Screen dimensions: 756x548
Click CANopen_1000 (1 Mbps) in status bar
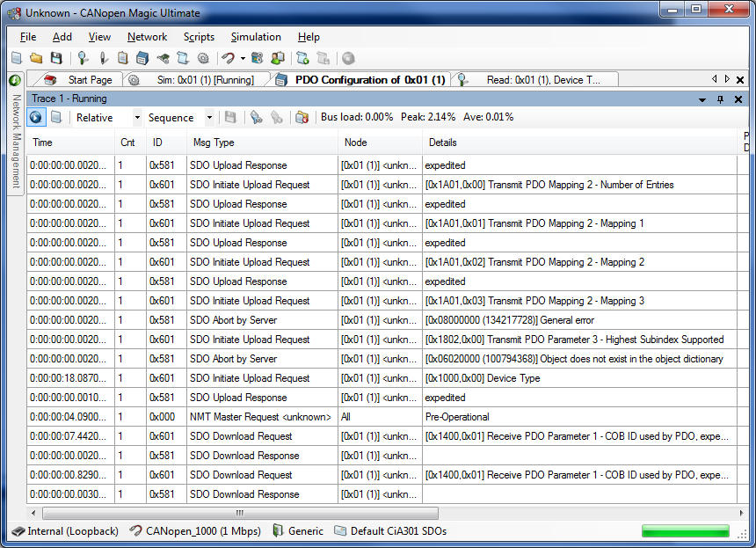coord(194,531)
